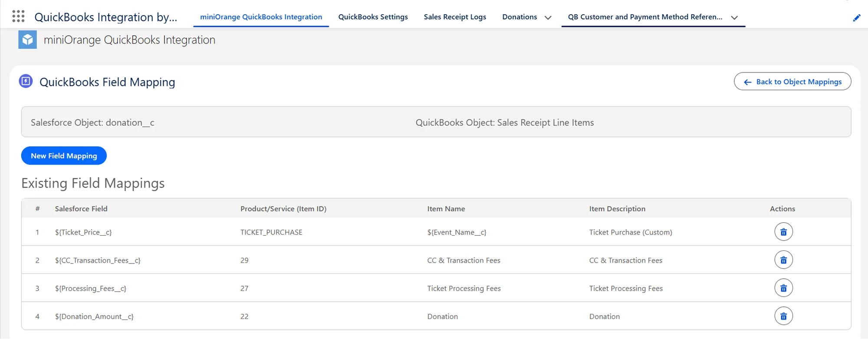Switch to miniOrange QuickBooks Integration tab

[x=261, y=17]
